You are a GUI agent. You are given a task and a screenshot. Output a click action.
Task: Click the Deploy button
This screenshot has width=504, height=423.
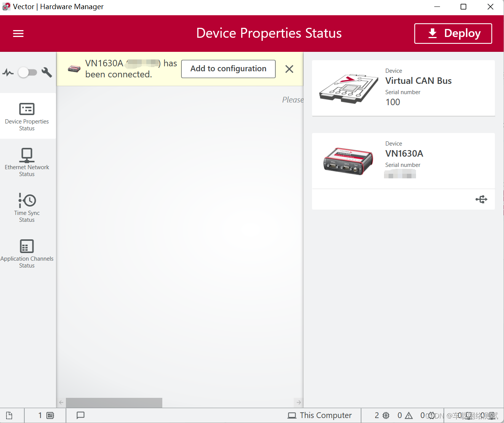(x=453, y=34)
